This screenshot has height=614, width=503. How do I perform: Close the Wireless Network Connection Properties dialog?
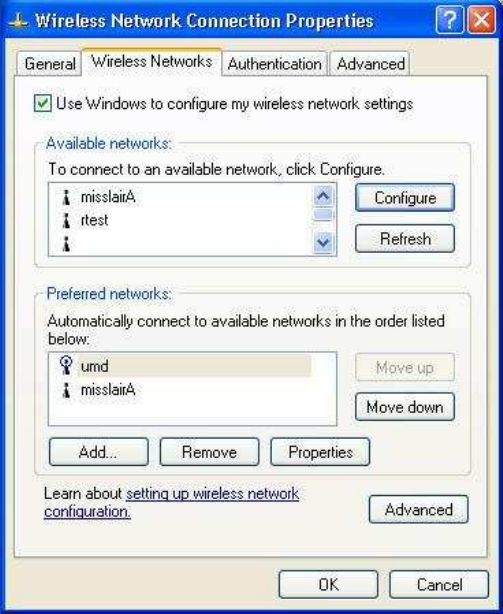click(x=481, y=20)
